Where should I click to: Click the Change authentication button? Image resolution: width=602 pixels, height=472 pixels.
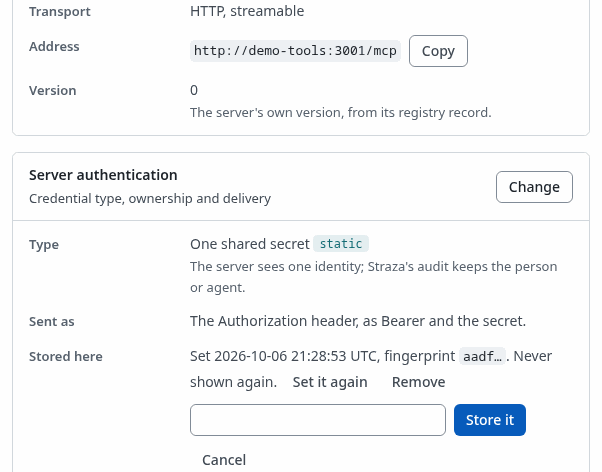(x=534, y=187)
